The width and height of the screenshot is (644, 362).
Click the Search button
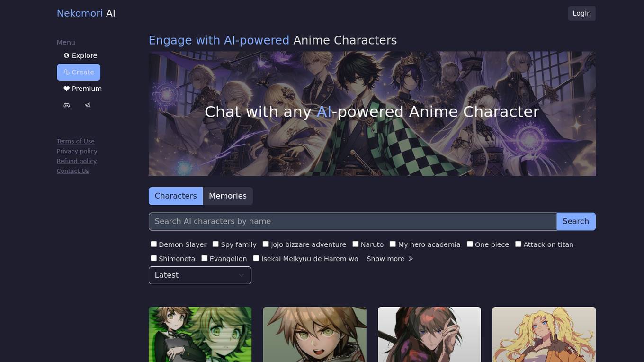coord(576,221)
